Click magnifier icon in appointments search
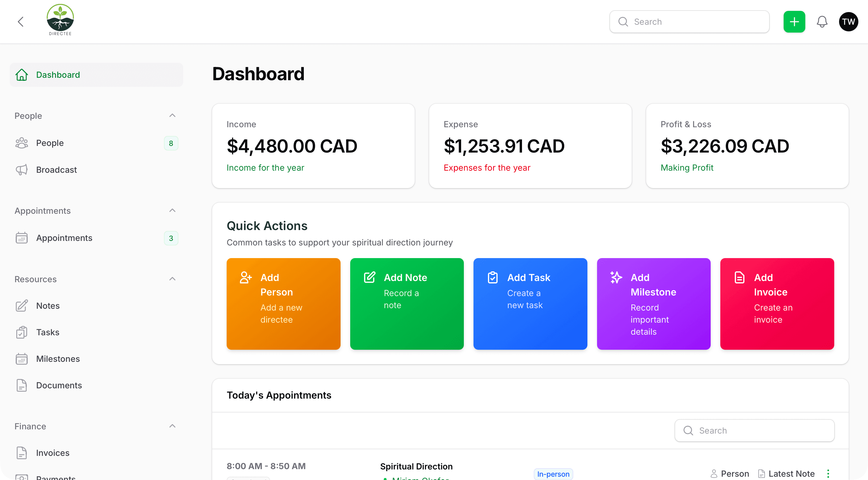Viewport: 868px width, 480px height. coord(688,431)
